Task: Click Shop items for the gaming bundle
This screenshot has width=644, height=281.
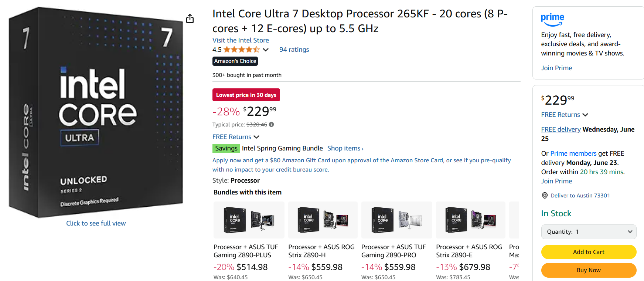Action: click(x=345, y=148)
